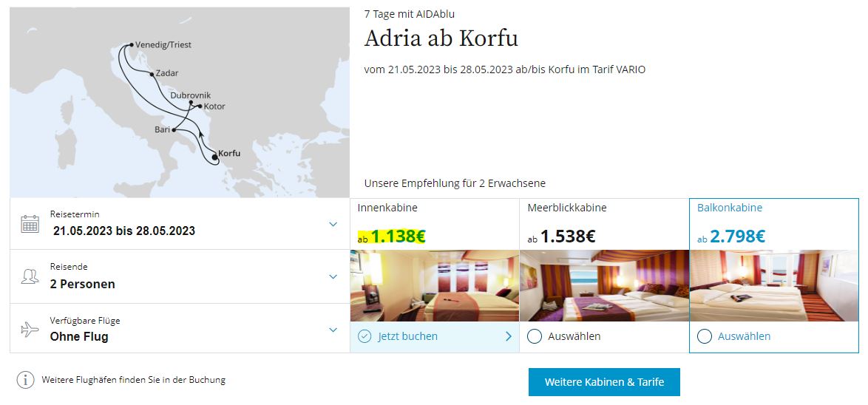
Task: Click the info icon near Weitere Flughäfen
Action: [25, 380]
